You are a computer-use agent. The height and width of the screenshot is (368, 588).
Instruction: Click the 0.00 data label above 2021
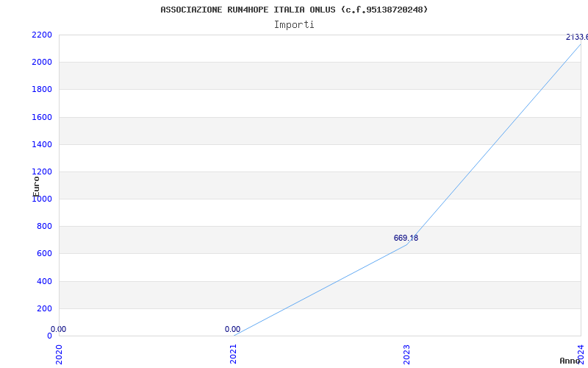click(232, 329)
